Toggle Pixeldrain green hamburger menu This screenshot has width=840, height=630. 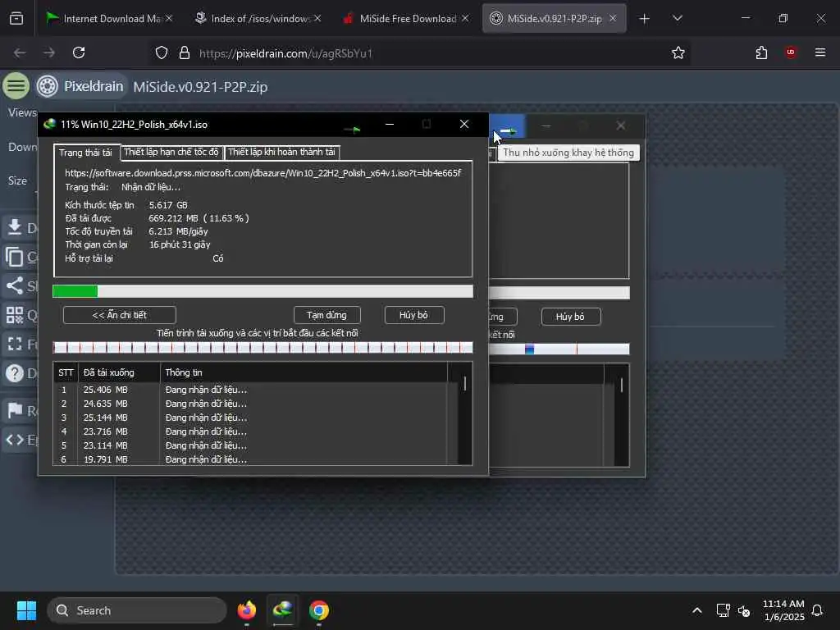pos(16,85)
